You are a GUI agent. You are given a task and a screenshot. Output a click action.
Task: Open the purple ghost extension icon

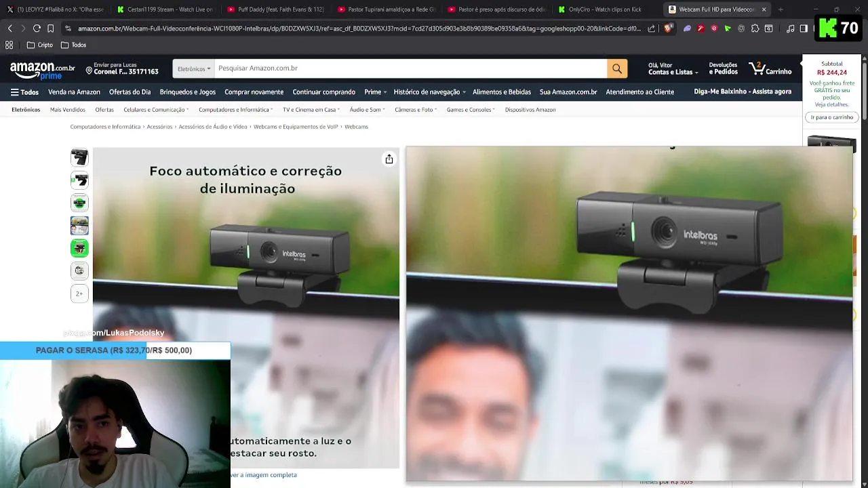coord(687,28)
